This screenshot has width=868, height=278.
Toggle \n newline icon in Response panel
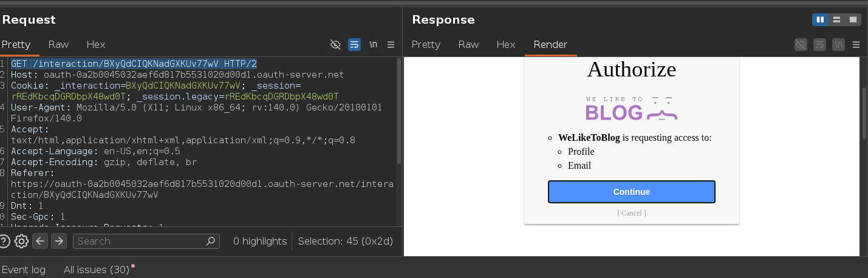coord(839,44)
